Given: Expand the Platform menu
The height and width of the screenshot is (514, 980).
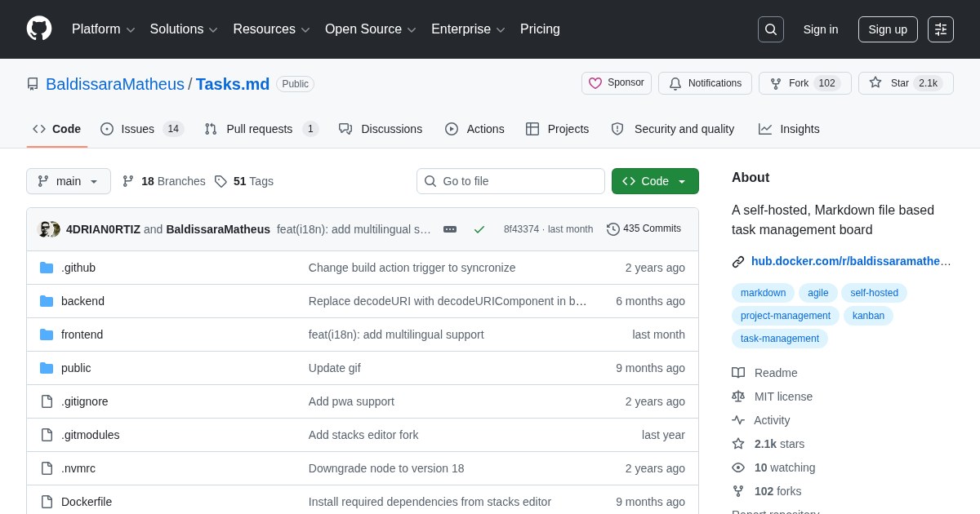Looking at the screenshot, I should (104, 29).
